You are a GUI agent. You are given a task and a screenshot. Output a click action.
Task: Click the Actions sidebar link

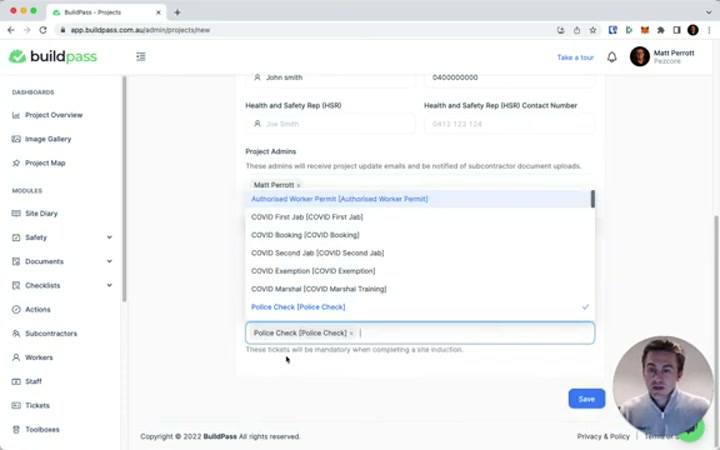pyautogui.click(x=38, y=309)
